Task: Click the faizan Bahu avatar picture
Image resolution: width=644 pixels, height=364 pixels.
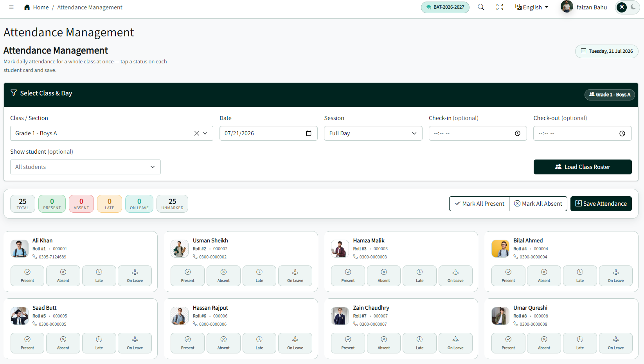Action: (567, 7)
